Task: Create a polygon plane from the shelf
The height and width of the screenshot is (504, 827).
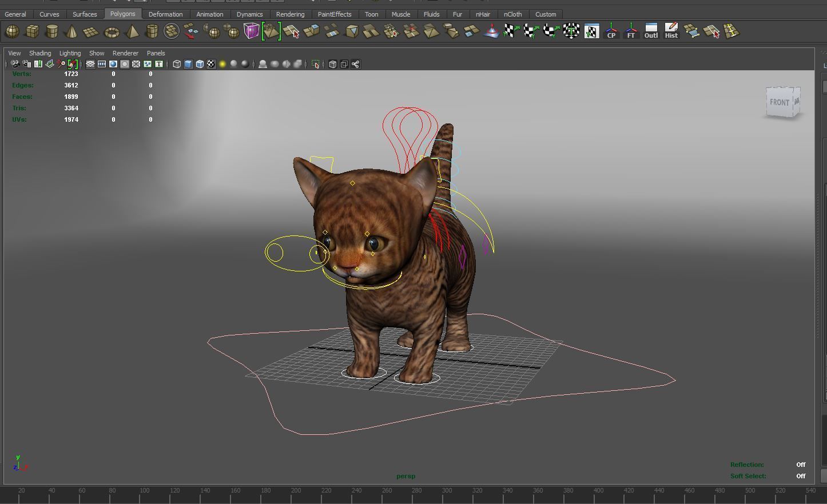Action: click(92, 31)
